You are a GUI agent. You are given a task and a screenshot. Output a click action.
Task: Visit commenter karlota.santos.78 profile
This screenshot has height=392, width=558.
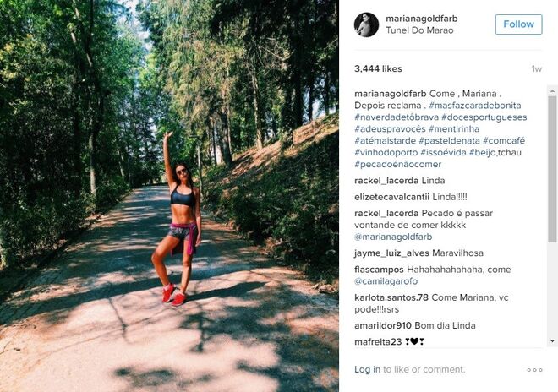point(391,297)
